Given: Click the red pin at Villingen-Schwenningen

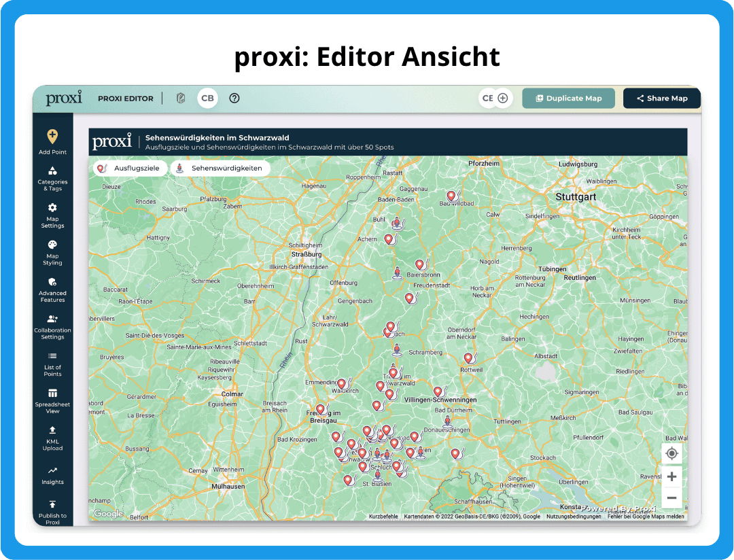Looking at the screenshot, I should coord(438,391).
